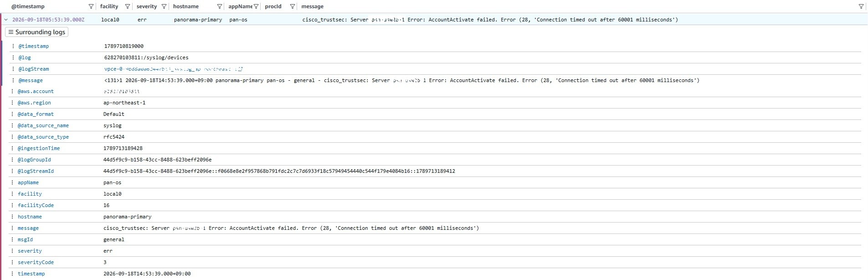Viewport: 868px width, 280px height.
Task: Open actions menu for msgId field
Action: pos(12,239)
